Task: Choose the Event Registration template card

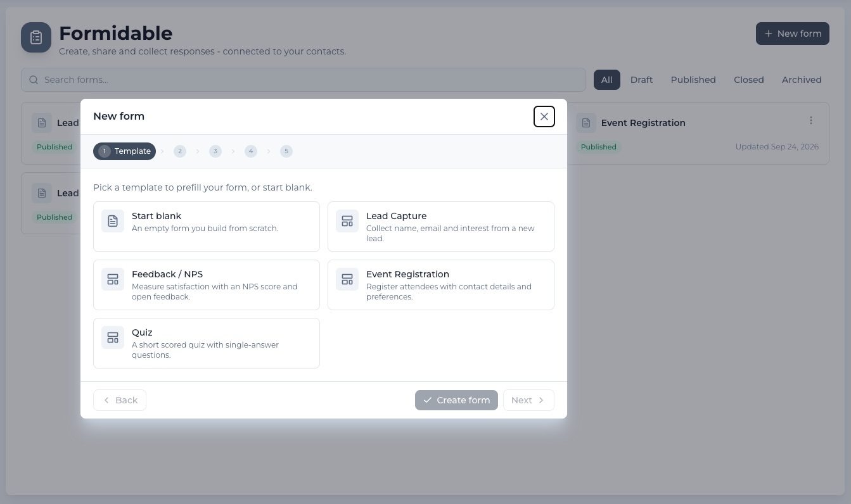Action: coord(441,285)
